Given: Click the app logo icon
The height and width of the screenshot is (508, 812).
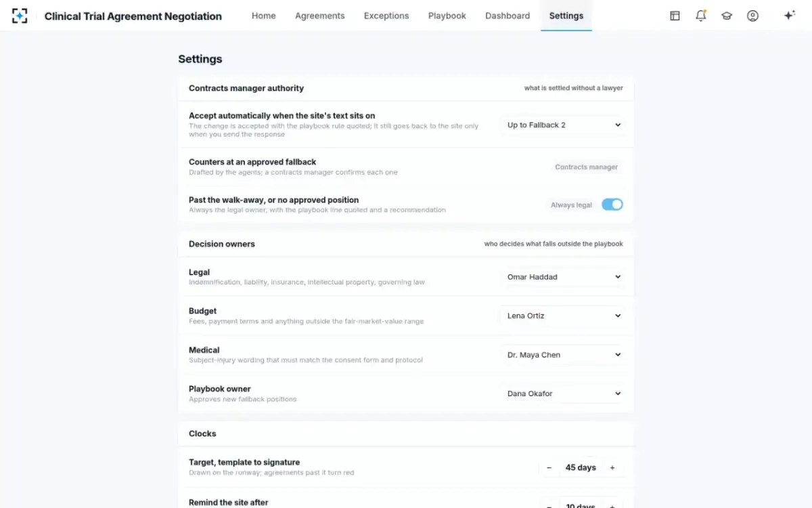Looking at the screenshot, I should 20,16.
